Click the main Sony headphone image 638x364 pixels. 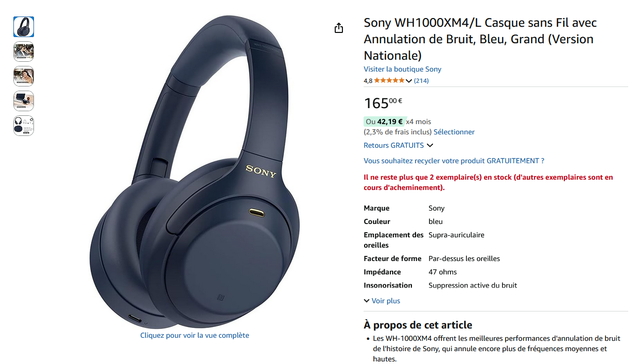point(195,172)
